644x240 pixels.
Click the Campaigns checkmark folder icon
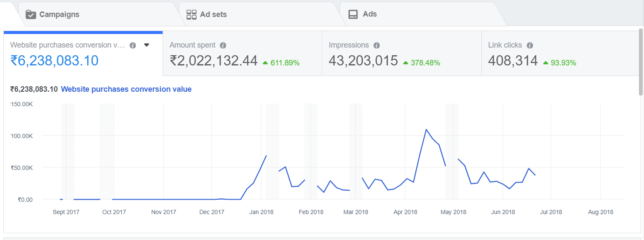[31, 14]
